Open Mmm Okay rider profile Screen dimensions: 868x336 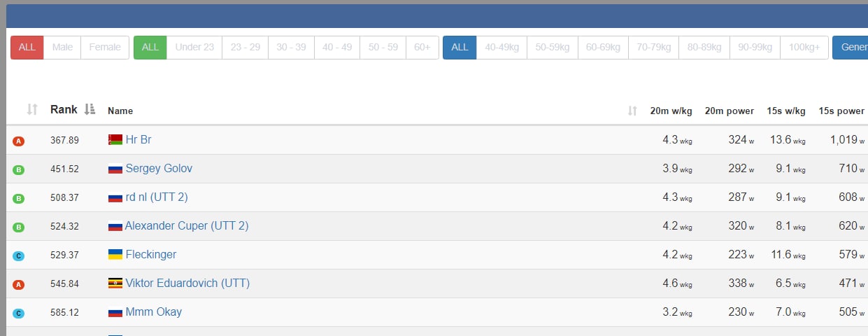154,312
